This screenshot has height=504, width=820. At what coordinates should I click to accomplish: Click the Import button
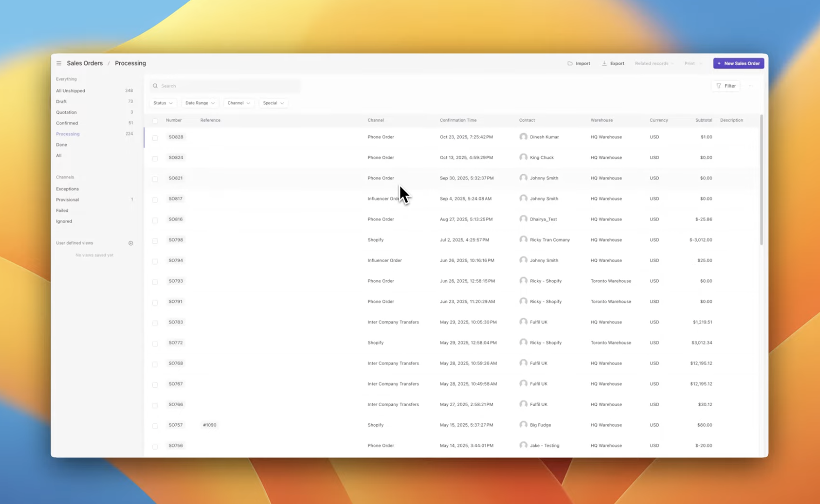579,63
